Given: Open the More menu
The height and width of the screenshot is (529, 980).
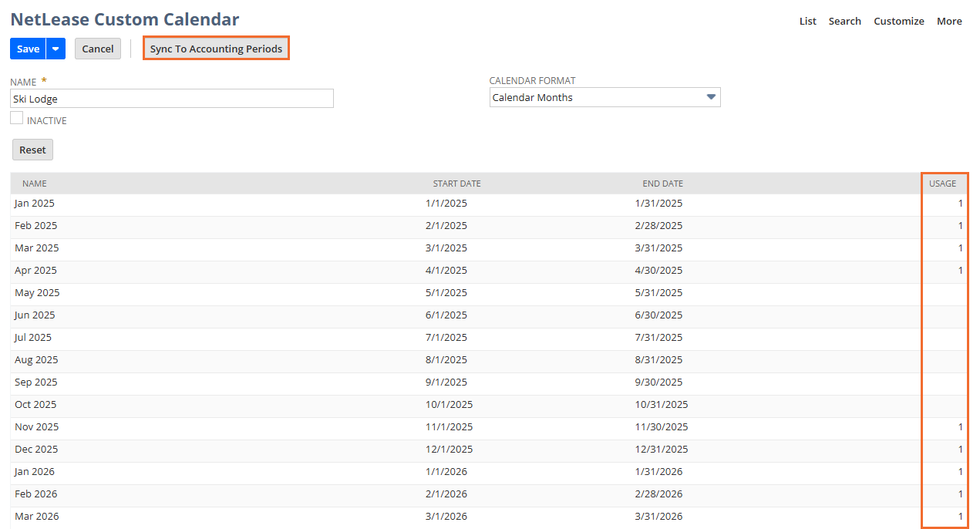Looking at the screenshot, I should click(x=949, y=21).
